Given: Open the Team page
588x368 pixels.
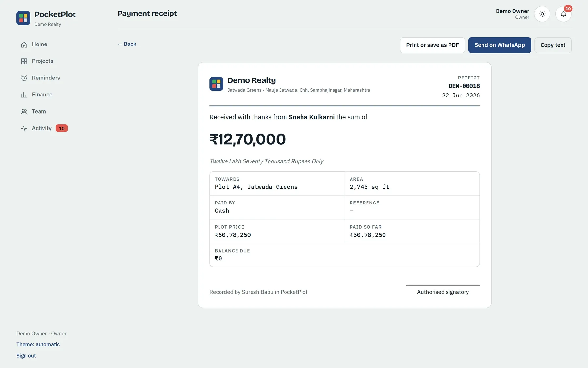Looking at the screenshot, I should coord(39,111).
